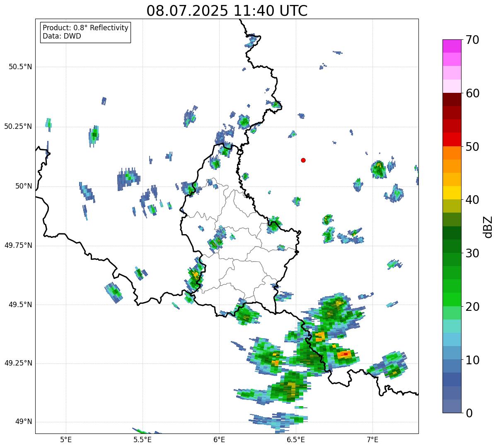Click the 6°E longitude label
This screenshot has width=498, height=448.
point(219,439)
